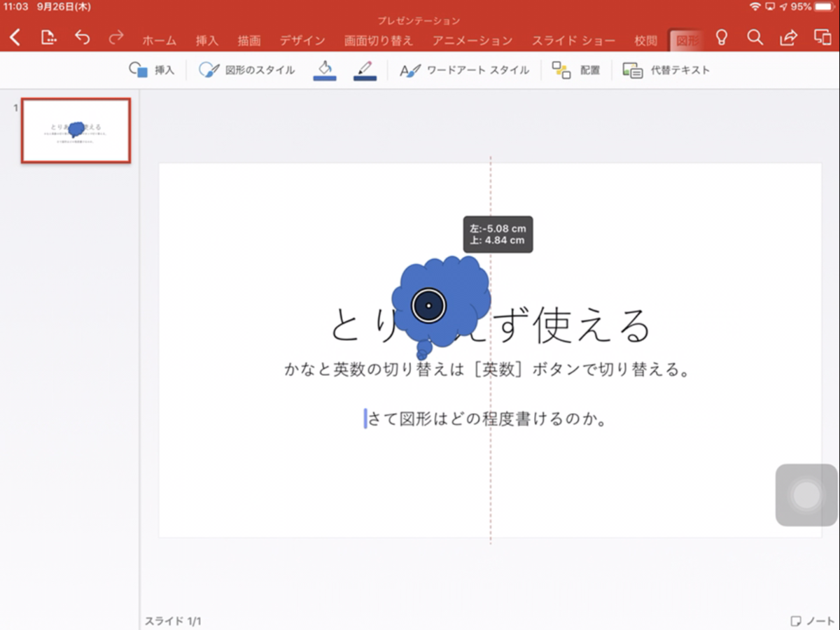This screenshot has height=630, width=840.
Task: Redo the undone action
Action: pyautogui.click(x=116, y=39)
